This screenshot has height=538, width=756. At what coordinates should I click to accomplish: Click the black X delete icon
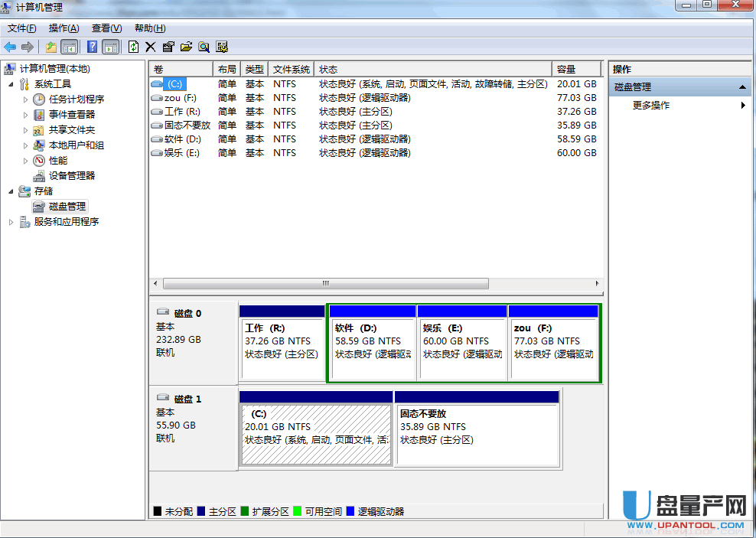click(x=150, y=47)
